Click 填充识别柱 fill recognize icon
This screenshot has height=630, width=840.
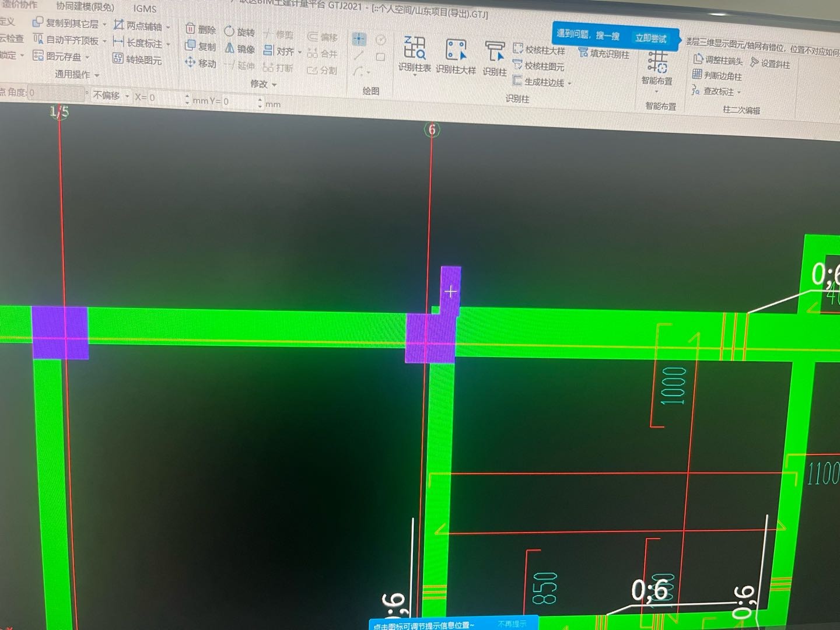pos(583,52)
